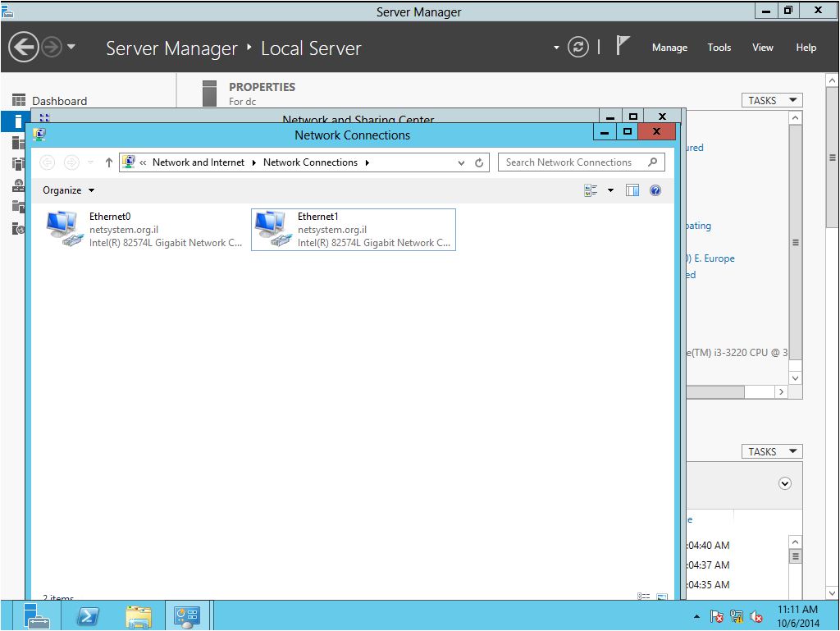The width and height of the screenshot is (840, 631).
Task: Open the View menu
Action: tap(762, 48)
